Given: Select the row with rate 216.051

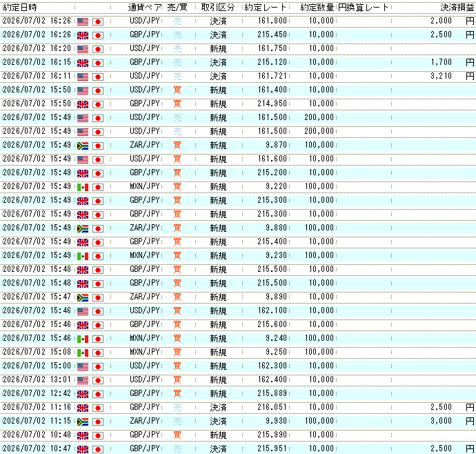Looking at the screenshot, I should [238, 408].
